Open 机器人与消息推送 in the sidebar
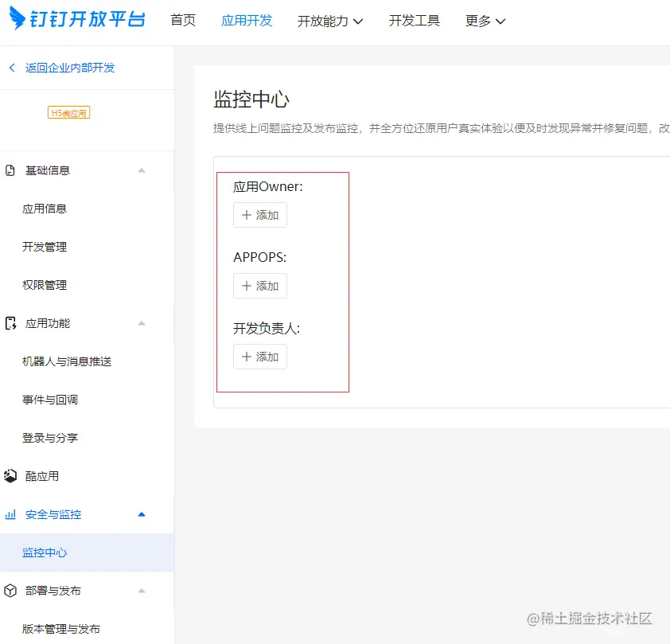 click(x=67, y=361)
